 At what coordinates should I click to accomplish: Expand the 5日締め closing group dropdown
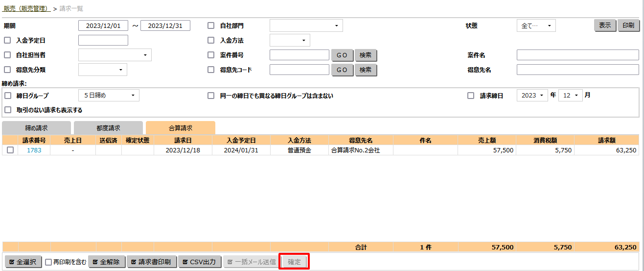pyautogui.click(x=109, y=96)
